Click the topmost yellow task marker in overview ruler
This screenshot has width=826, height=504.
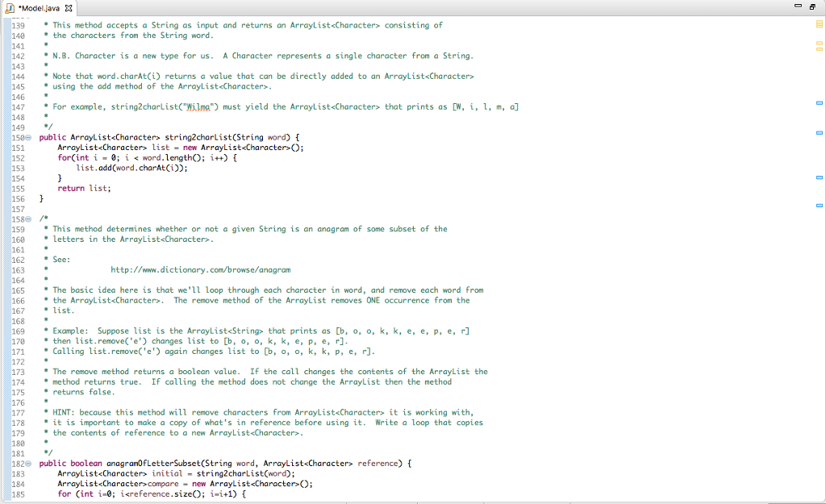(818, 25)
